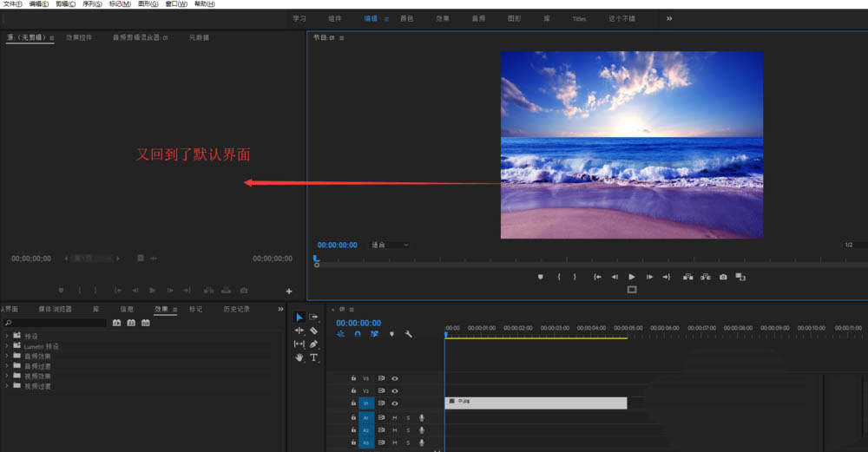The height and width of the screenshot is (452, 868).
Task: Open the 效果控件 panel tab
Action: coord(79,38)
